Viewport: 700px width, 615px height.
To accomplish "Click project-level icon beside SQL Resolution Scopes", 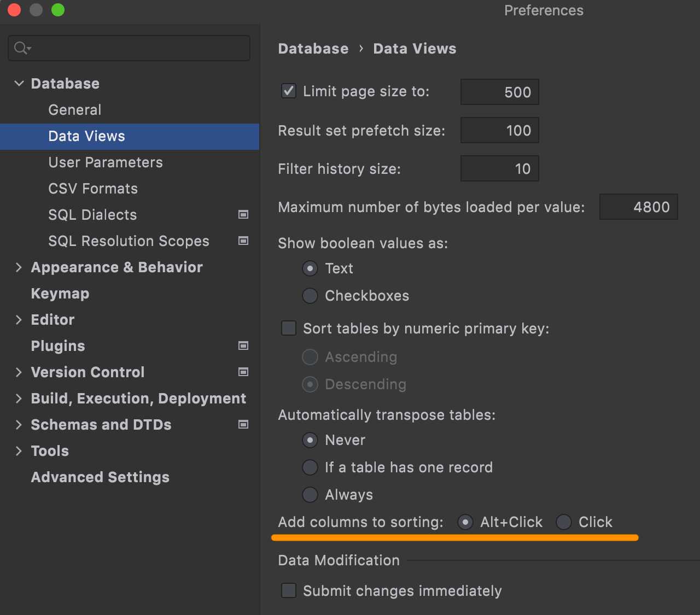I will point(243,241).
